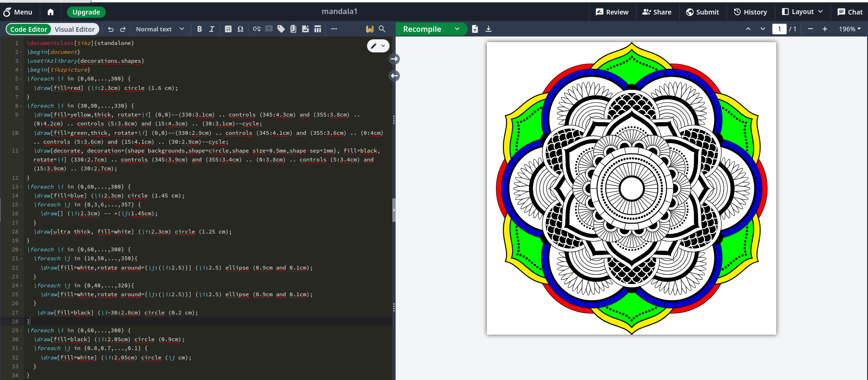
Task: Click the Insert Figure icon
Action: point(305,29)
